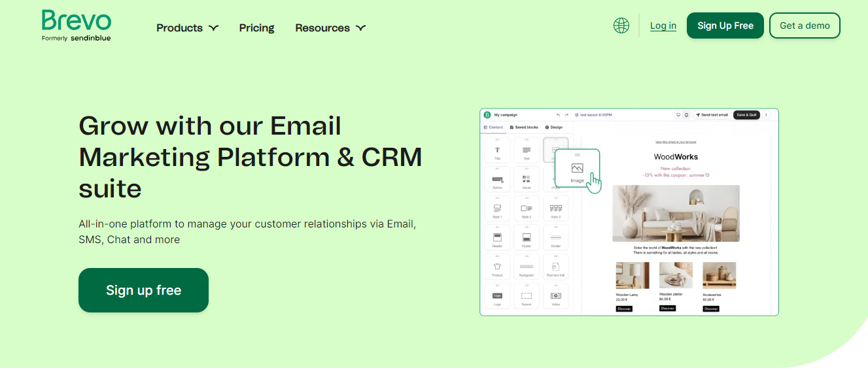This screenshot has height=385, width=868.
Task: Click the 'Formerly sendinblue' tagline
Action: (77, 38)
